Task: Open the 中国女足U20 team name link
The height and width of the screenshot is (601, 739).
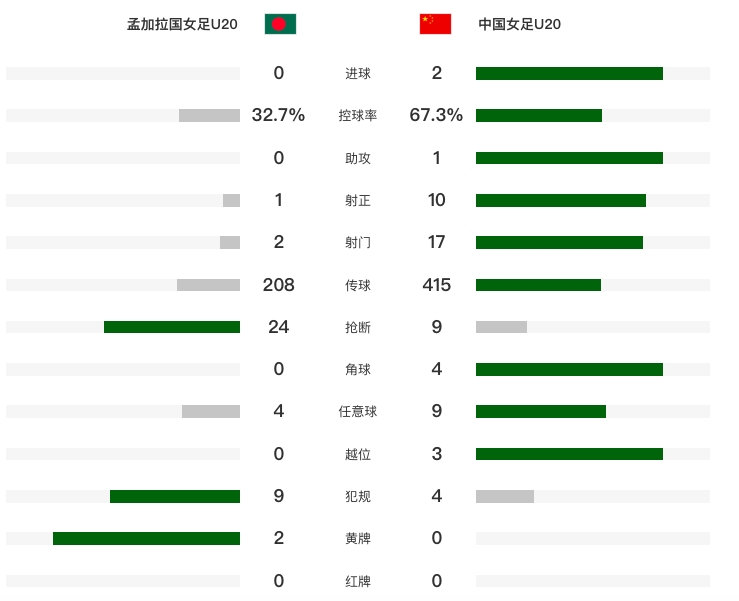Action: 520,25
